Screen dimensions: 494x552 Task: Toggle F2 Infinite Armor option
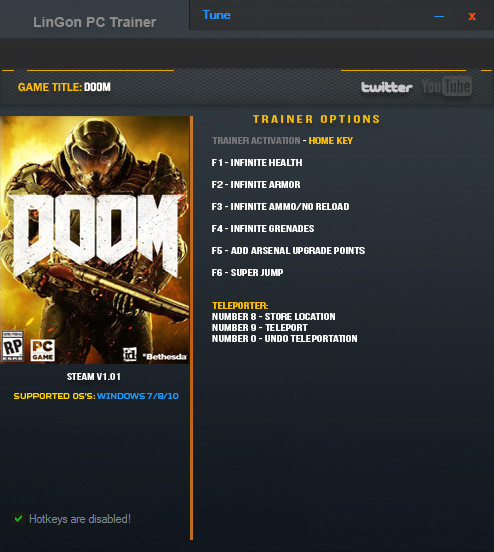coord(256,184)
